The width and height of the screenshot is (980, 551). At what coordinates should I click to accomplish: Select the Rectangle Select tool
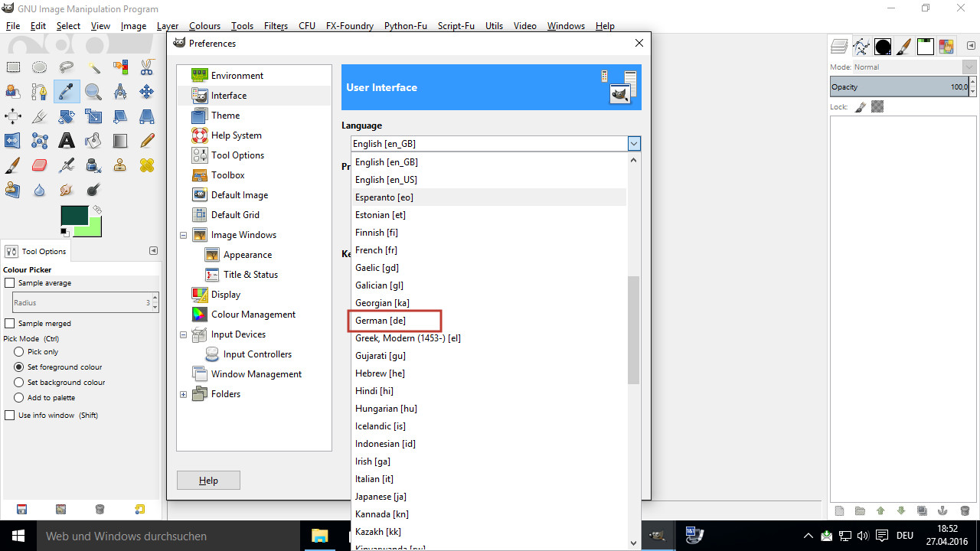click(13, 67)
